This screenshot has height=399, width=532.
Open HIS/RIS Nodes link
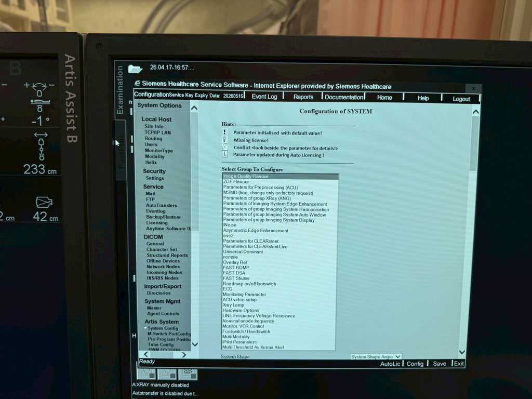tap(163, 277)
